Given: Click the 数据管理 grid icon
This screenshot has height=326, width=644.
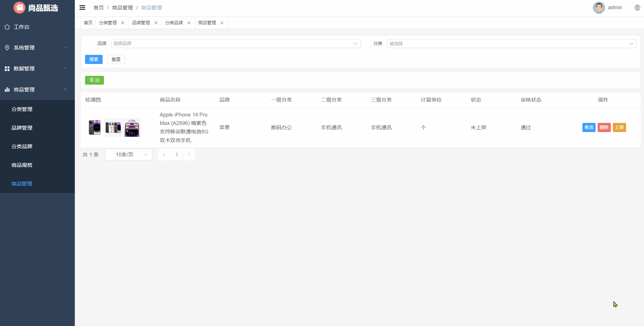Looking at the screenshot, I should pos(7,68).
